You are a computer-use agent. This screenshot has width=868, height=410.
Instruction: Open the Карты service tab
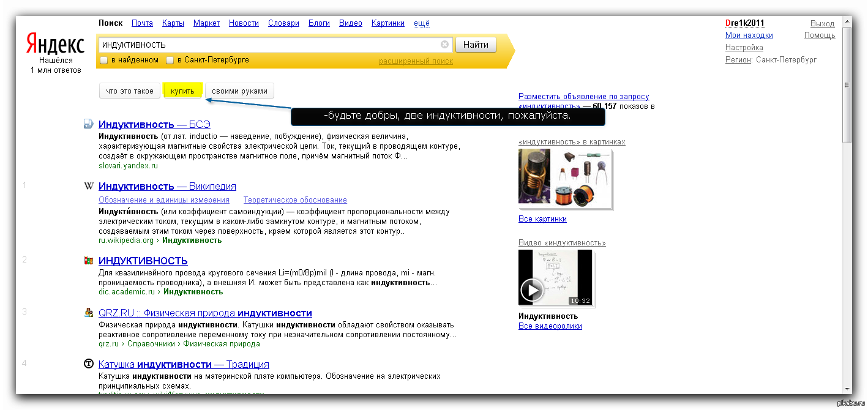tap(173, 23)
